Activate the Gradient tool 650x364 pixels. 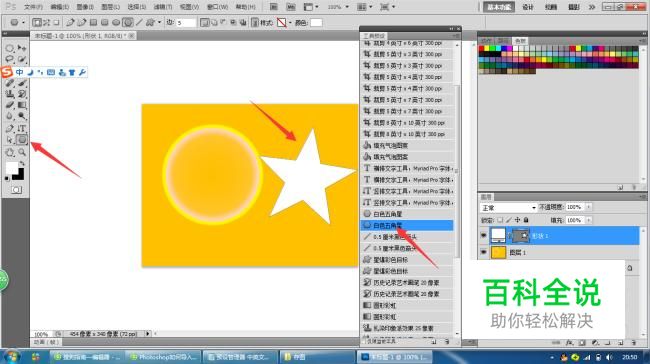22,105
